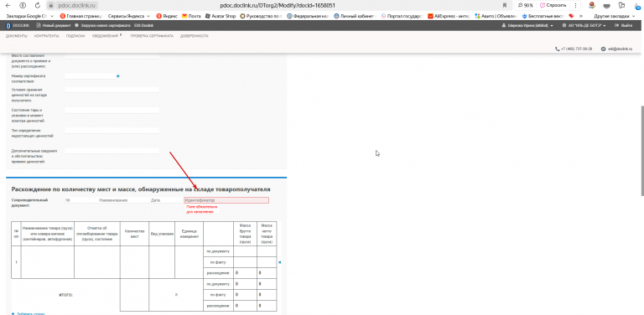Screen dimensions: 644x315
Task: Open the AliExpress bookmark
Action: coord(449,16)
